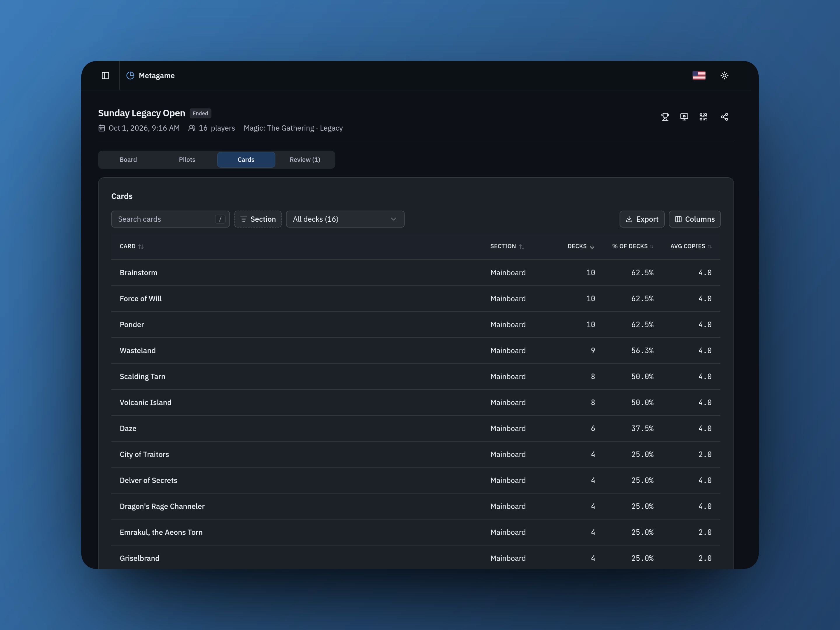Click the Griselbrand card name
840x630 pixels.
coord(139,558)
